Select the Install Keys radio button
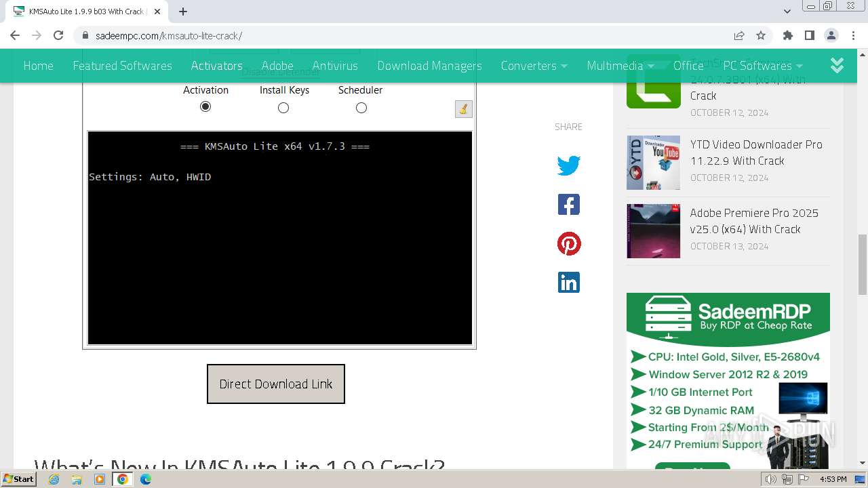868x488 pixels. [283, 108]
